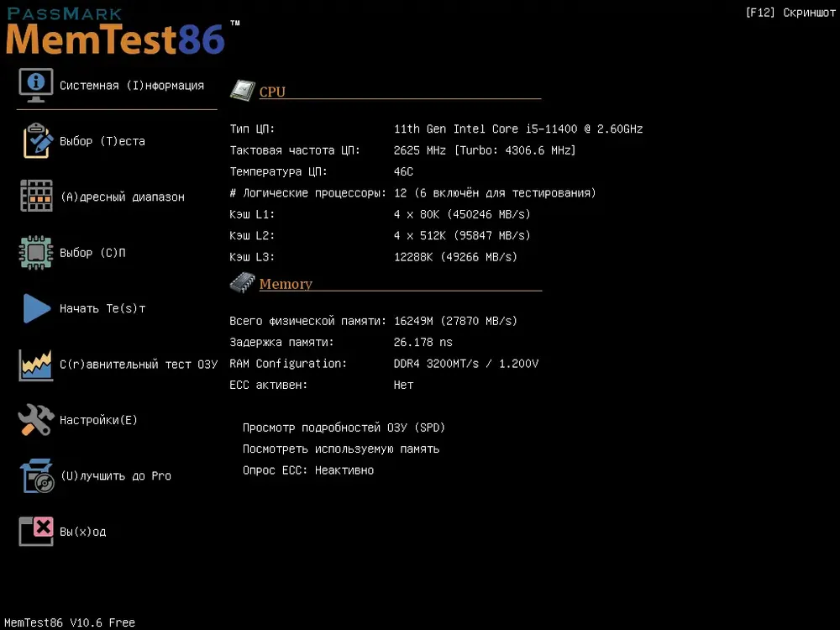Click memory latency value 26.178 ns
Screen dimensions: 840x630
[x=423, y=343]
